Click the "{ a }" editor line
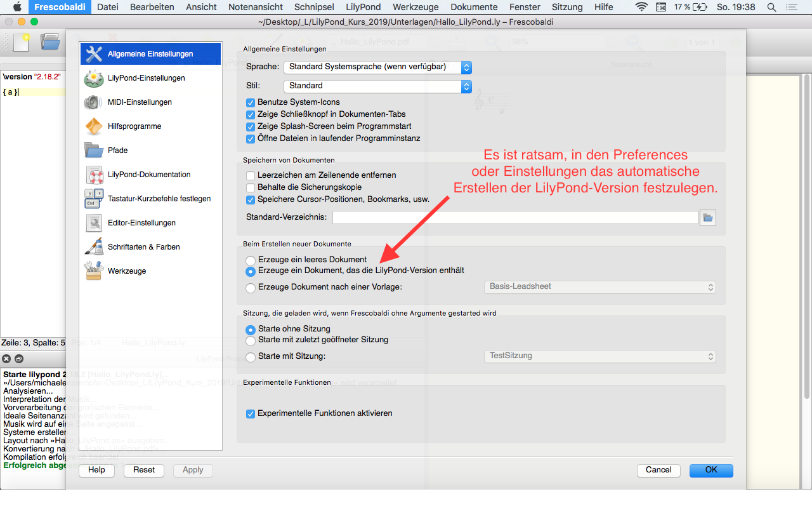The width and height of the screenshot is (812, 508). (x=11, y=93)
